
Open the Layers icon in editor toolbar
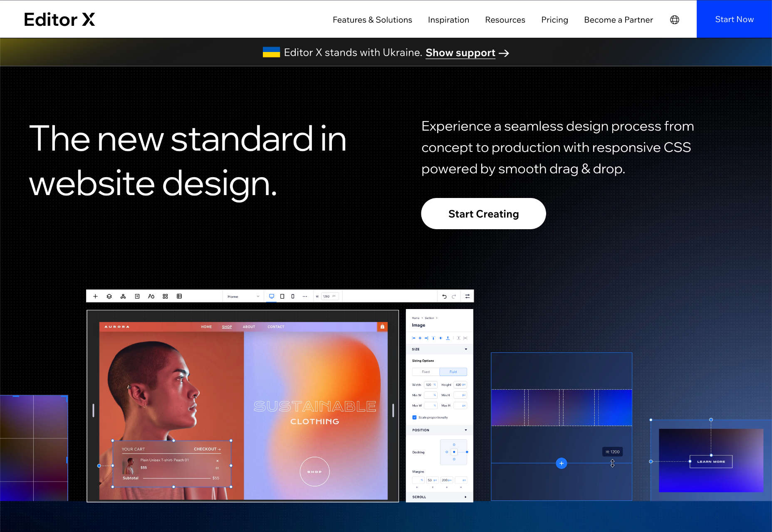click(109, 296)
